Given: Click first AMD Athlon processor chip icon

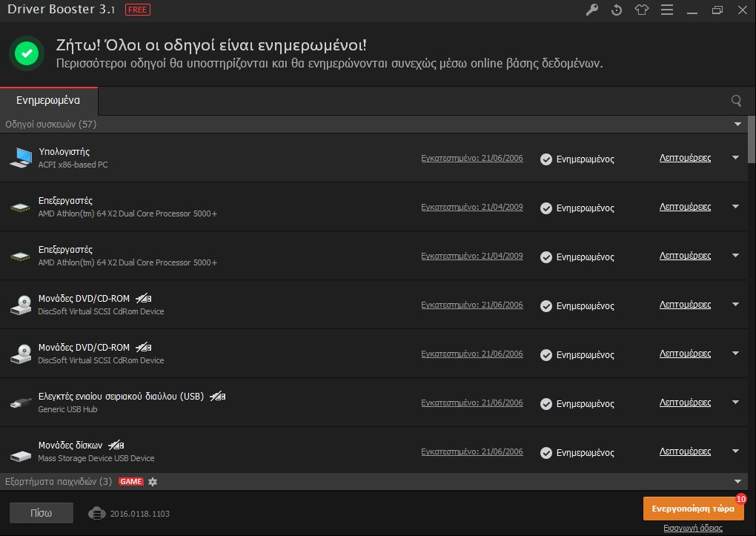Looking at the screenshot, I should click(x=20, y=208).
